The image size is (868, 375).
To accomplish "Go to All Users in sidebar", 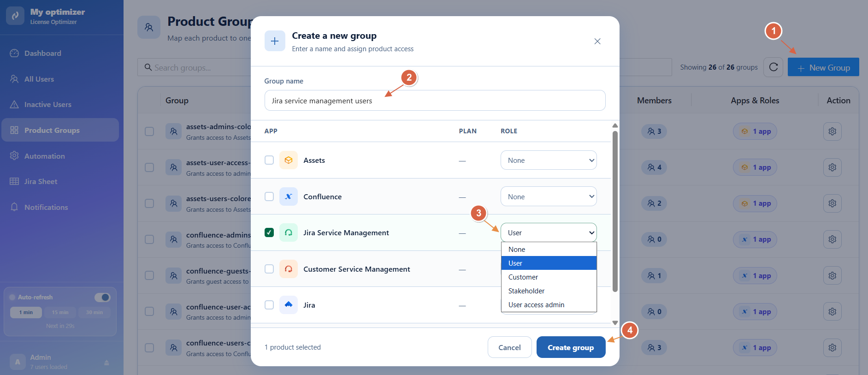I will click(39, 79).
